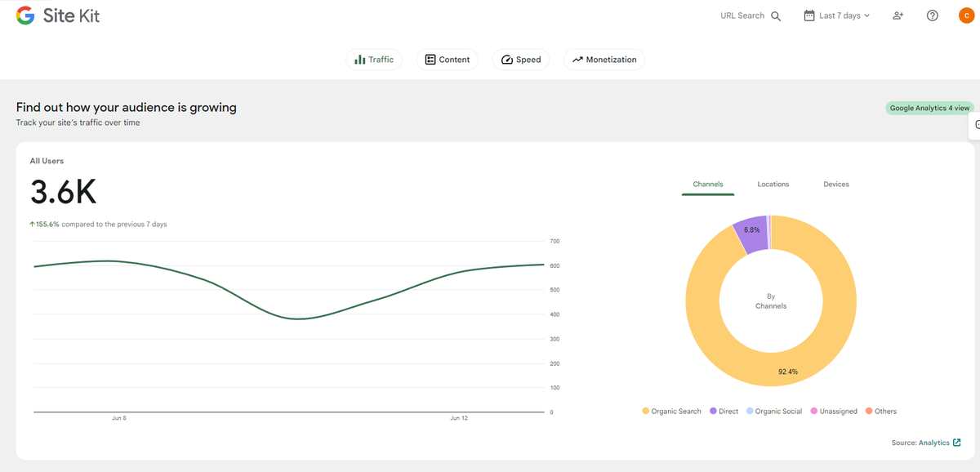Open URL Search magnifier icon
This screenshot has width=980, height=472.
[x=776, y=16]
